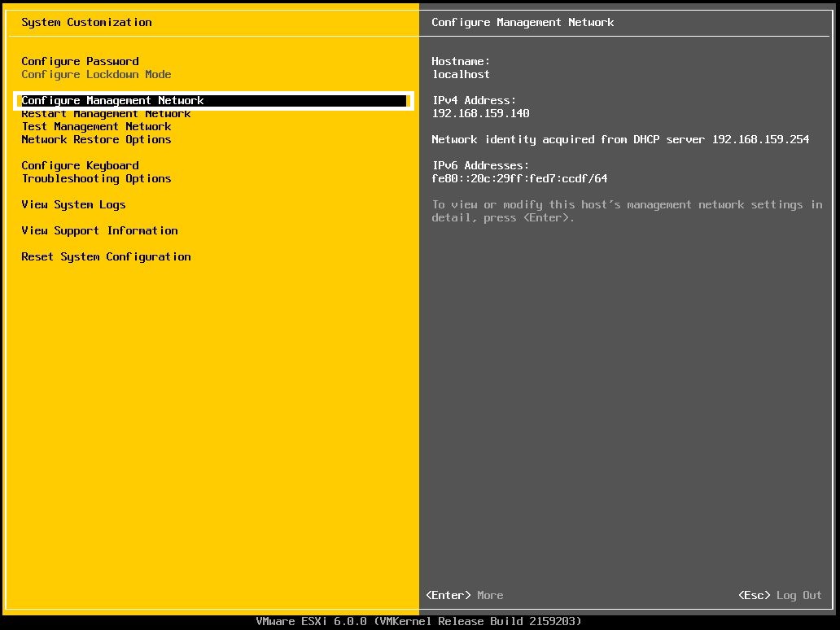
Task: Click the localhost hostname value
Action: point(461,74)
